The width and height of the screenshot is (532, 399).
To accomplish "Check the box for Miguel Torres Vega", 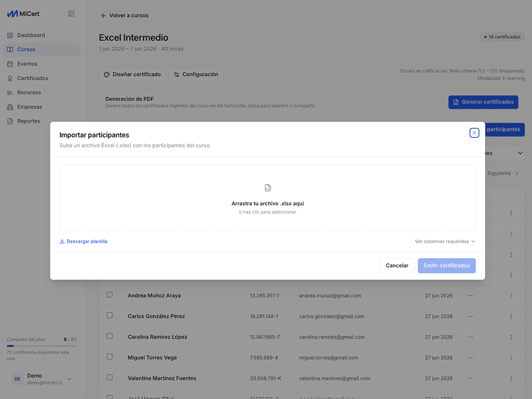I will pyautogui.click(x=110, y=356).
